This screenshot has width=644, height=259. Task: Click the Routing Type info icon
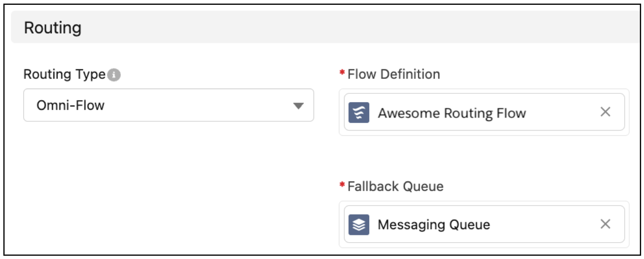coord(114,76)
